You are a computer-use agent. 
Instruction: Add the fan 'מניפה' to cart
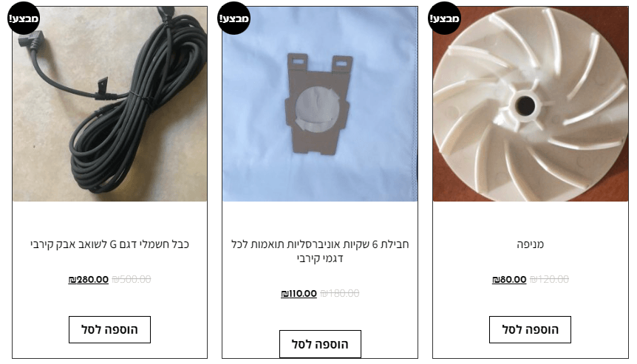point(530,329)
